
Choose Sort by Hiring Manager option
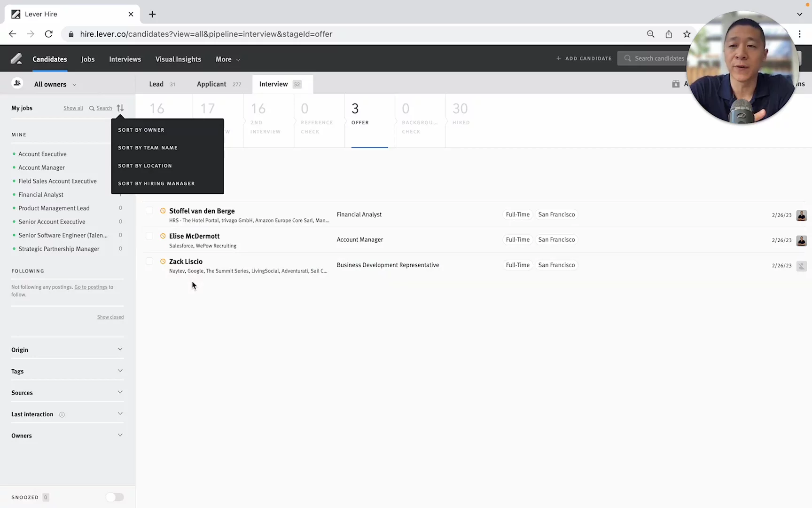pyautogui.click(x=156, y=183)
